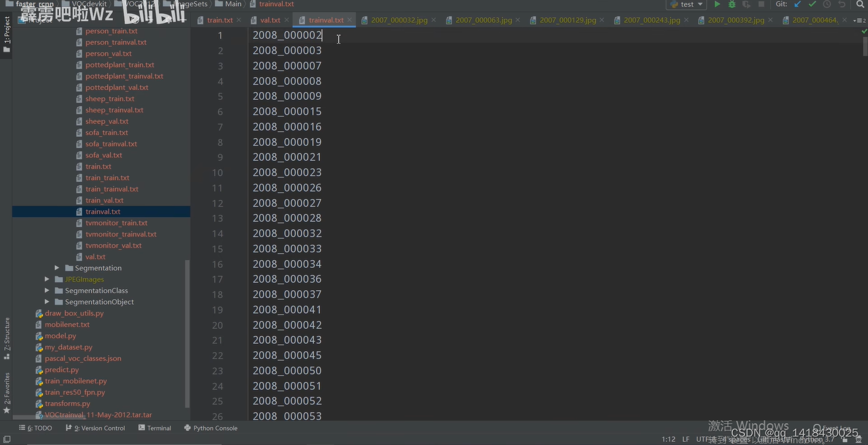Open the test run configuration dropdown
The height and width of the screenshot is (445, 868).
pyautogui.click(x=686, y=4)
